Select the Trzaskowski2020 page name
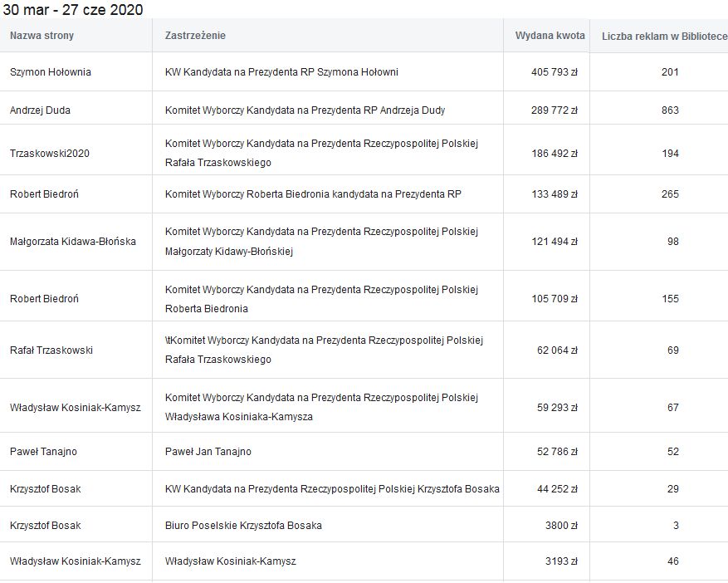Image resolution: width=728 pixels, height=583 pixels. [x=49, y=154]
